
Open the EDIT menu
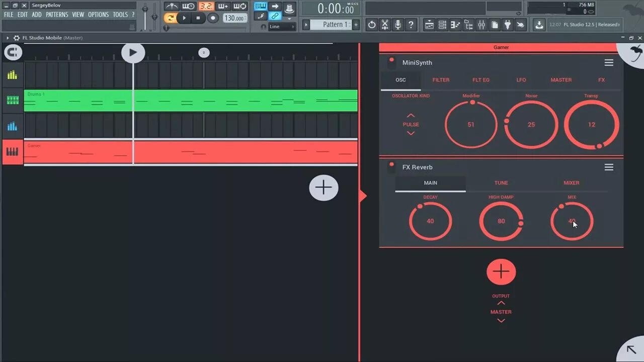pos(23,15)
